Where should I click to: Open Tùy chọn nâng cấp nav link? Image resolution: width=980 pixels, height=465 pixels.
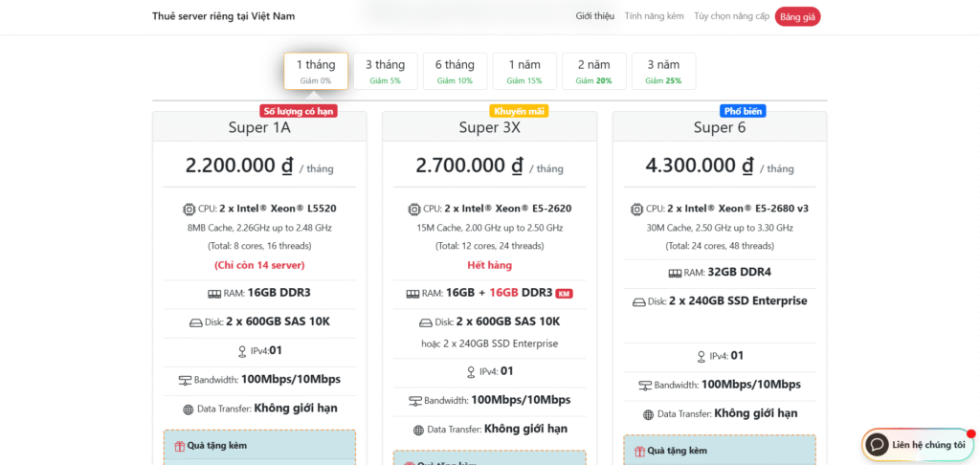point(731,16)
